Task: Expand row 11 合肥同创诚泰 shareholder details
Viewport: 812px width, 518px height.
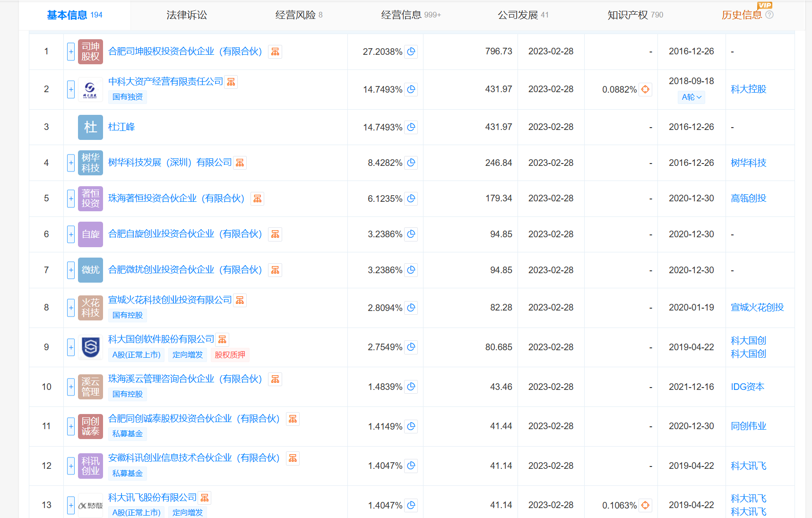Action: tap(71, 426)
